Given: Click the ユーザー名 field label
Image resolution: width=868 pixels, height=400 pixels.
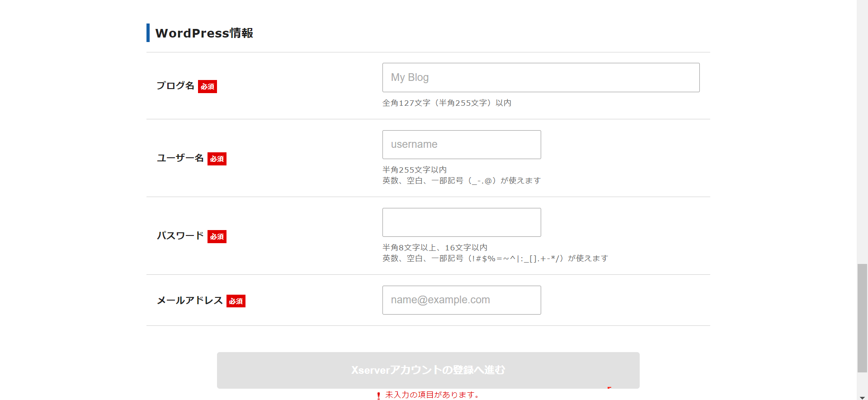Looking at the screenshot, I should coord(180,158).
